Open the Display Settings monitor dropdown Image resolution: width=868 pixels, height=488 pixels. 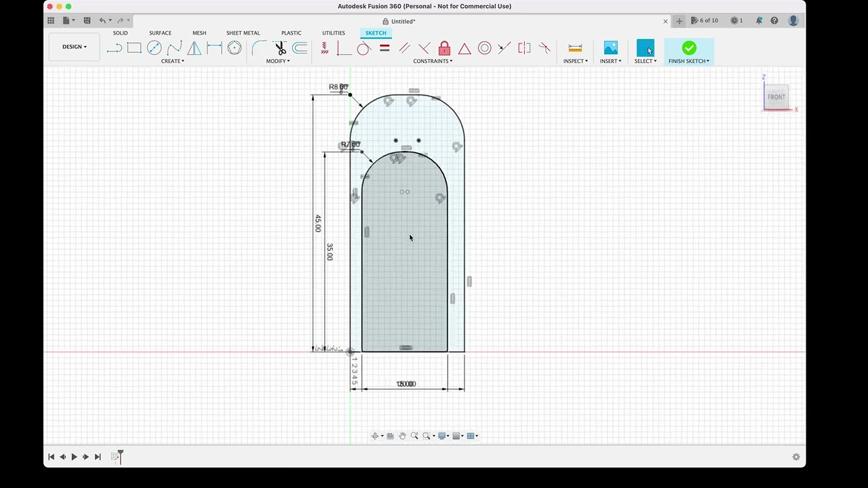coord(443,436)
